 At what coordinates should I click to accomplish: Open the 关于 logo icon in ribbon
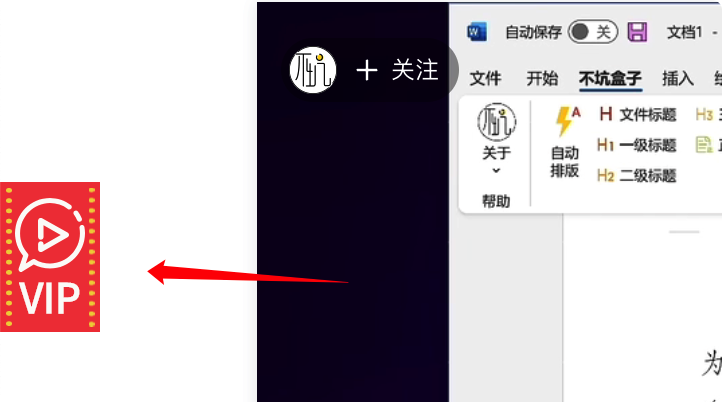point(496,122)
